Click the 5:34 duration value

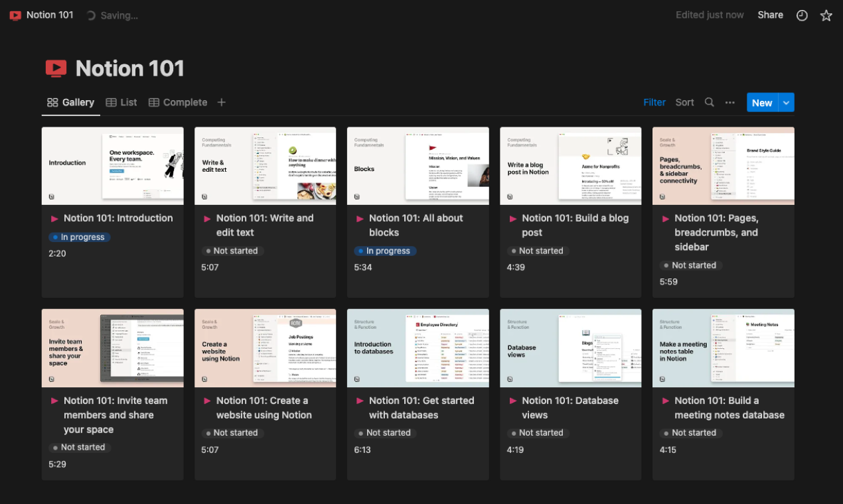click(363, 267)
